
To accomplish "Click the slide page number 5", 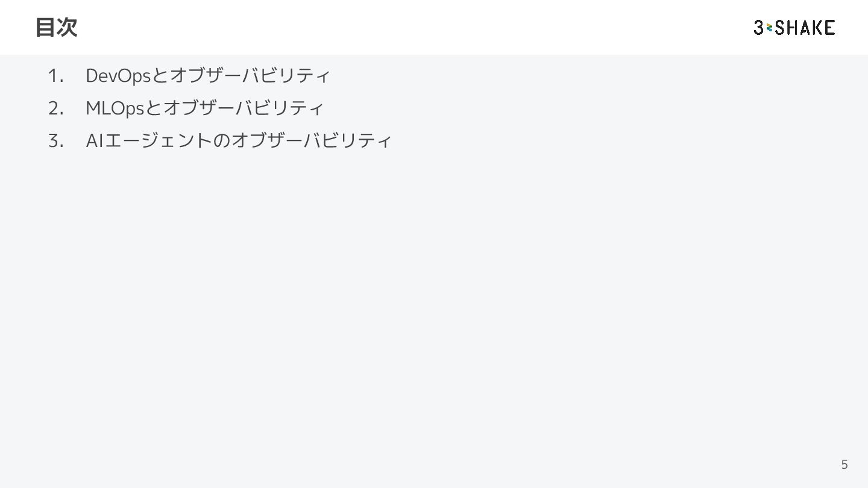I will (844, 465).
